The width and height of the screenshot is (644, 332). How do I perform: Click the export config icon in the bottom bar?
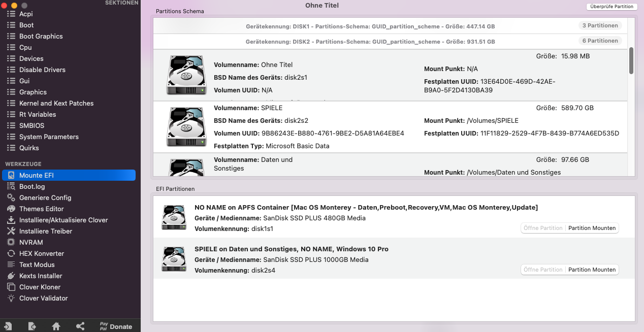pyautogui.click(x=32, y=326)
